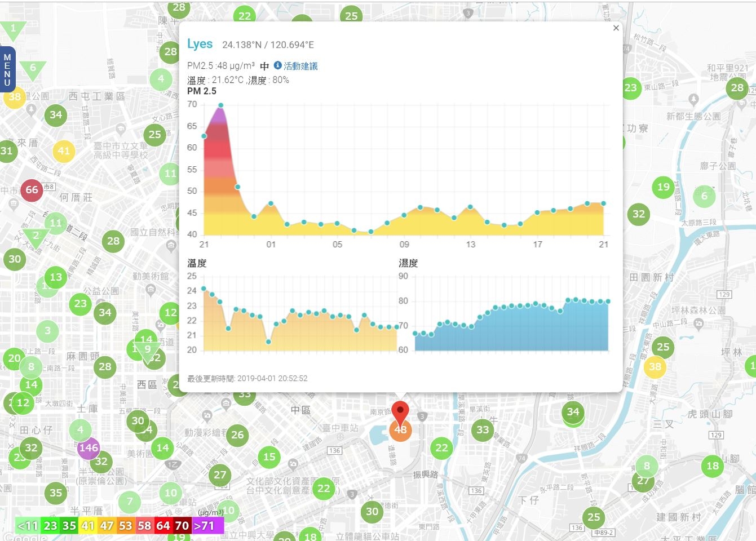Click sensor marker 25 near 建國新村
Viewport: 756px width, 541px height.
click(594, 517)
